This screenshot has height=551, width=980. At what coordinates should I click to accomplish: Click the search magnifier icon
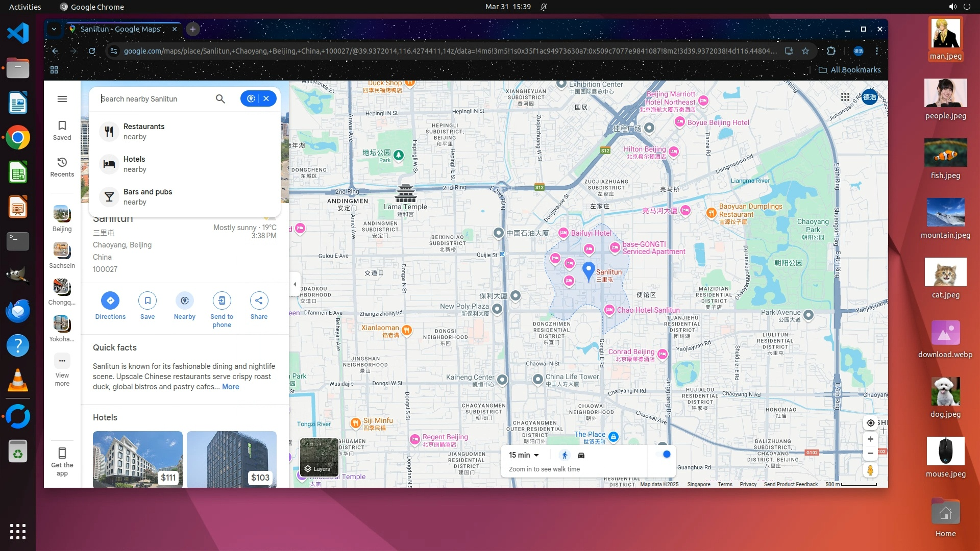tap(220, 99)
